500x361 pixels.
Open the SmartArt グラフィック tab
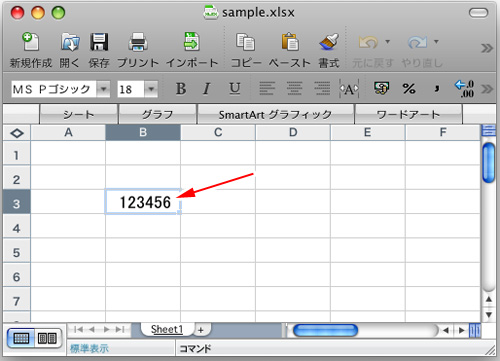pyautogui.click(x=275, y=115)
